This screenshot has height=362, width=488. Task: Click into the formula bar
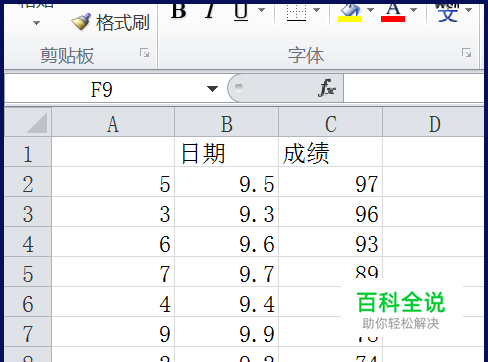(413, 89)
